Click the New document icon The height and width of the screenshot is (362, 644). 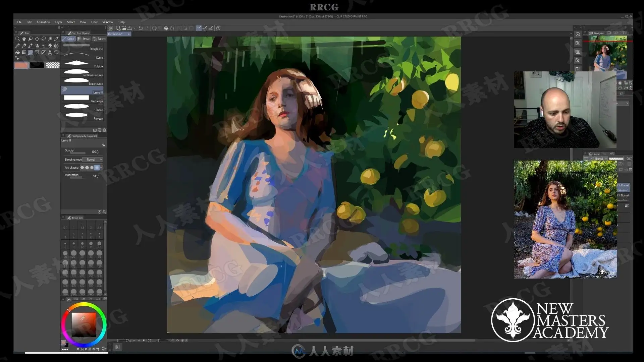click(118, 28)
